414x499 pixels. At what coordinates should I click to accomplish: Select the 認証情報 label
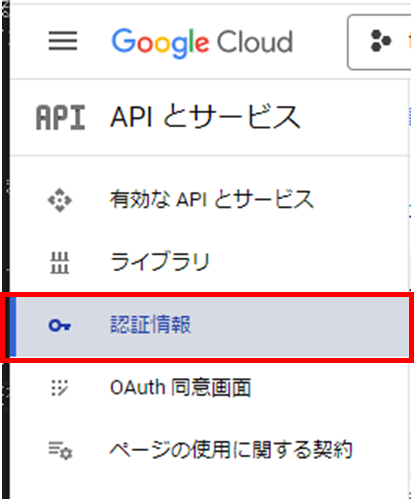pos(150,324)
